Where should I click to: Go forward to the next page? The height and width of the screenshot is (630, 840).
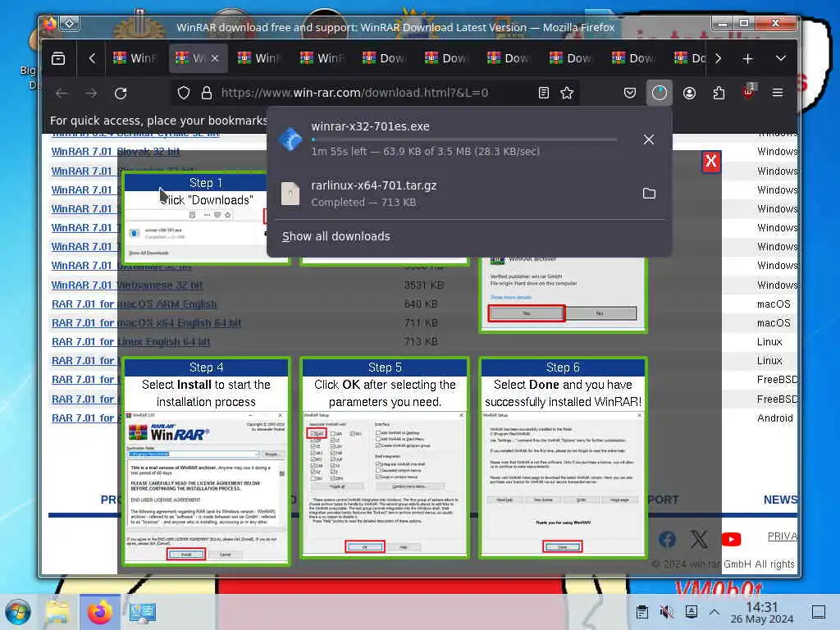[91, 94]
